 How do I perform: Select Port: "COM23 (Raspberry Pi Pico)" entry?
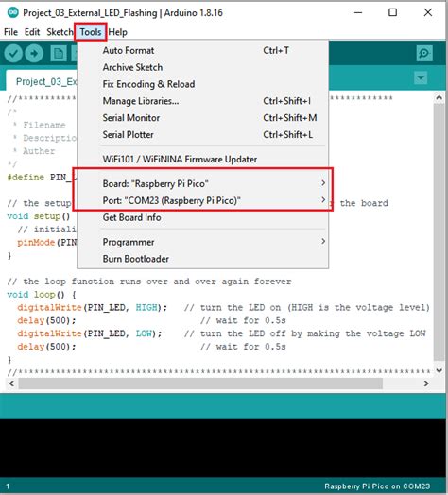click(203, 200)
